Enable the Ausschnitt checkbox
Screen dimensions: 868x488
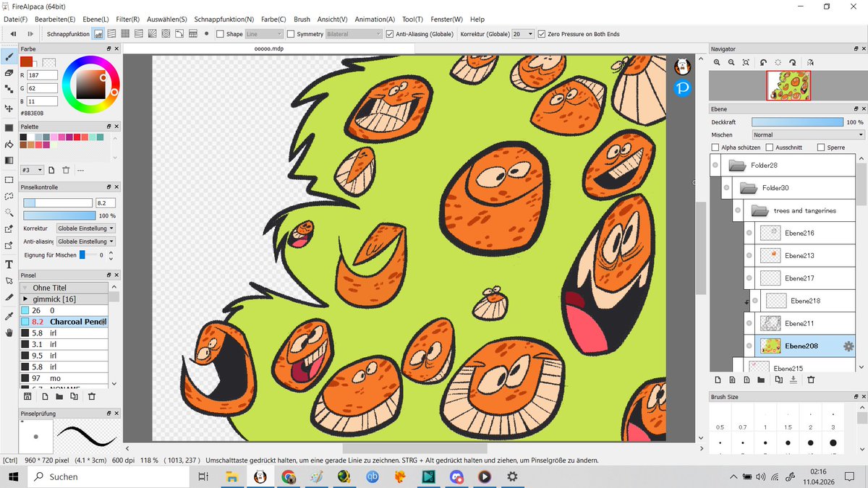[770, 147]
